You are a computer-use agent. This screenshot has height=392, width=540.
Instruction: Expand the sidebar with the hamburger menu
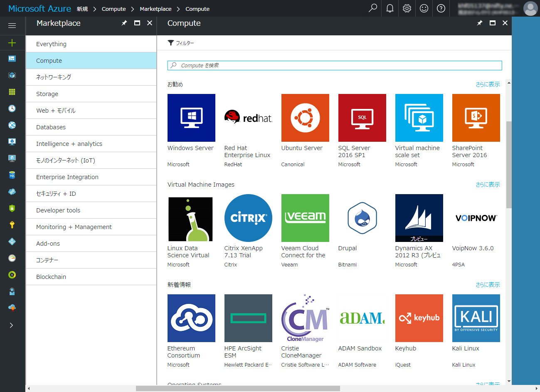click(x=12, y=26)
